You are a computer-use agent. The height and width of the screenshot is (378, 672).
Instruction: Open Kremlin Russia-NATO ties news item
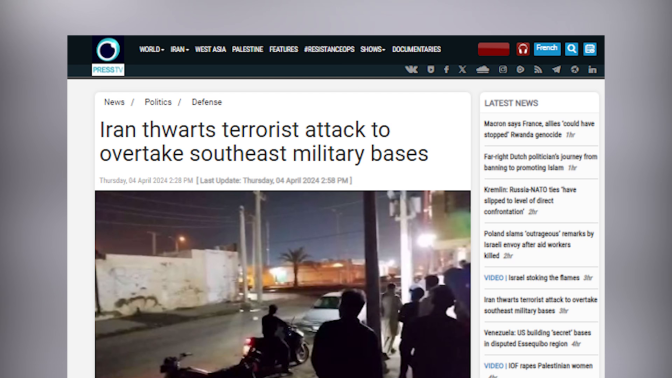(531, 201)
